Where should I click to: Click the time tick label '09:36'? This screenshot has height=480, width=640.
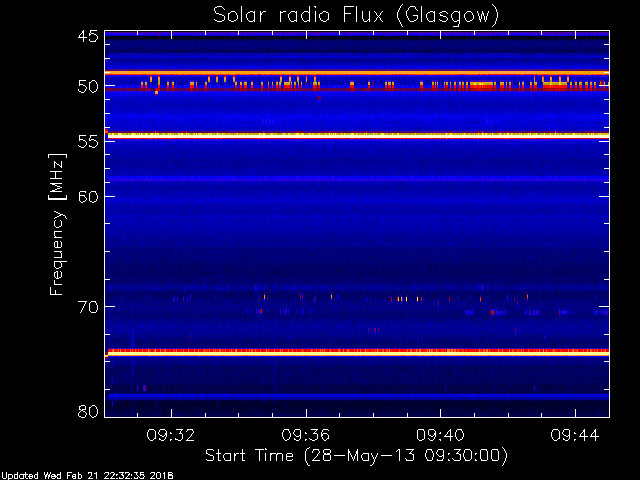click(x=306, y=435)
